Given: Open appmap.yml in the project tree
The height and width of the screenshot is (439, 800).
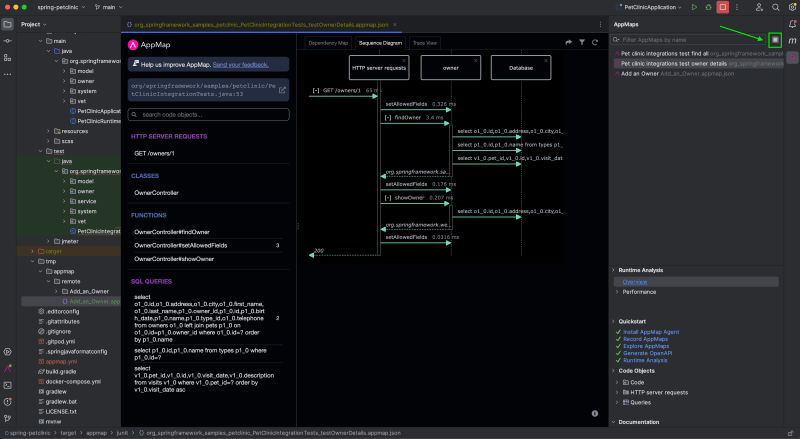Looking at the screenshot, I should pyautogui.click(x=61, y=361).
